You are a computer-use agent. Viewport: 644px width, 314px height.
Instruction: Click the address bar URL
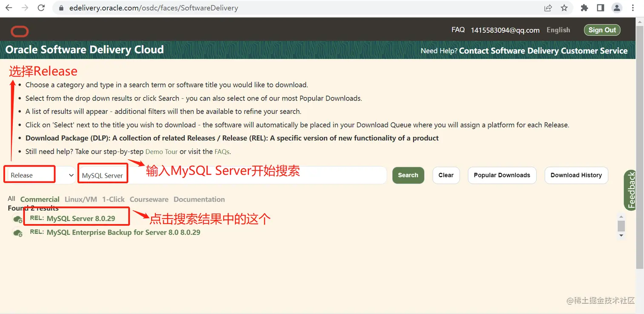coord(154,8)
